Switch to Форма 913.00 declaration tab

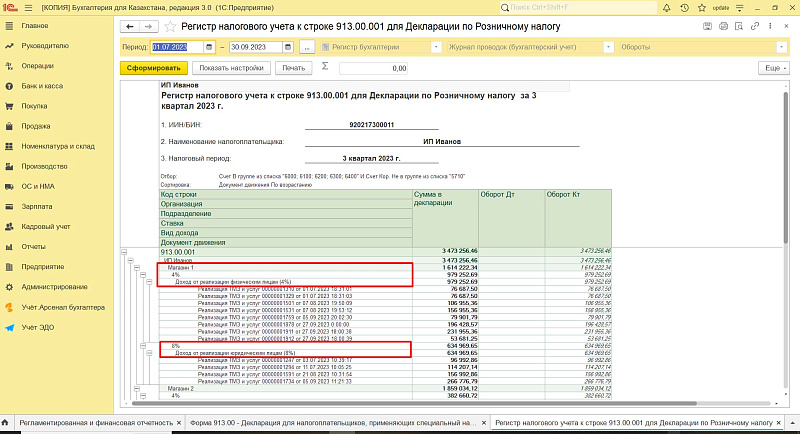[x=332, y=424]
